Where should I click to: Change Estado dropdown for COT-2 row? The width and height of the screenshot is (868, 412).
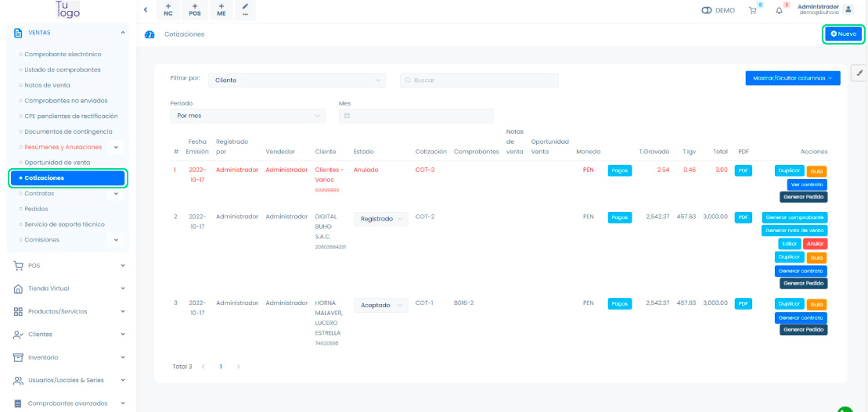click(x=380, y=219)
